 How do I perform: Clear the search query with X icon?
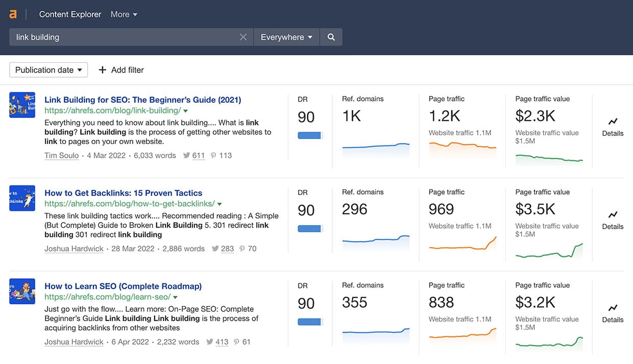click(x=243, y=37)
